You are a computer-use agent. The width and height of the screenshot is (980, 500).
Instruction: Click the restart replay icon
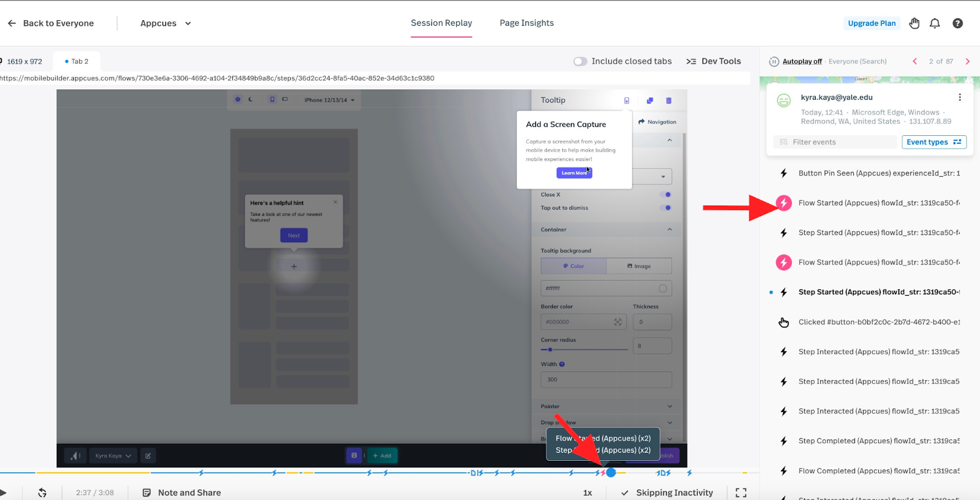(x=42, y=493)
